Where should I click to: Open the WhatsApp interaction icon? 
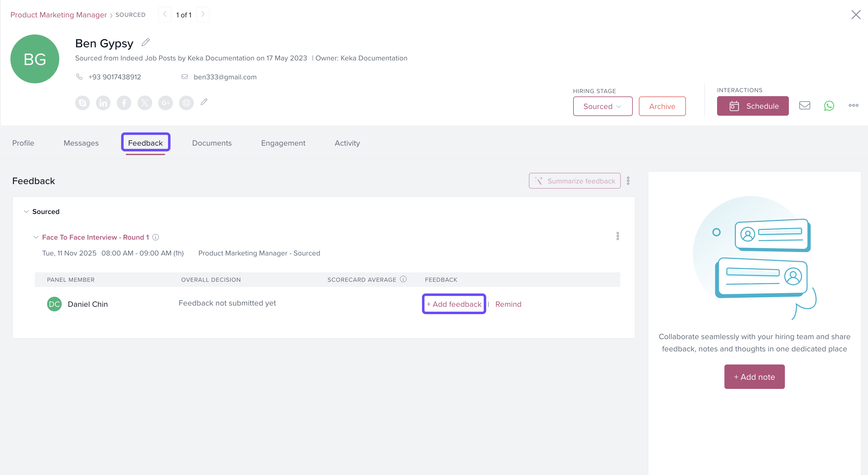(829, 106)
